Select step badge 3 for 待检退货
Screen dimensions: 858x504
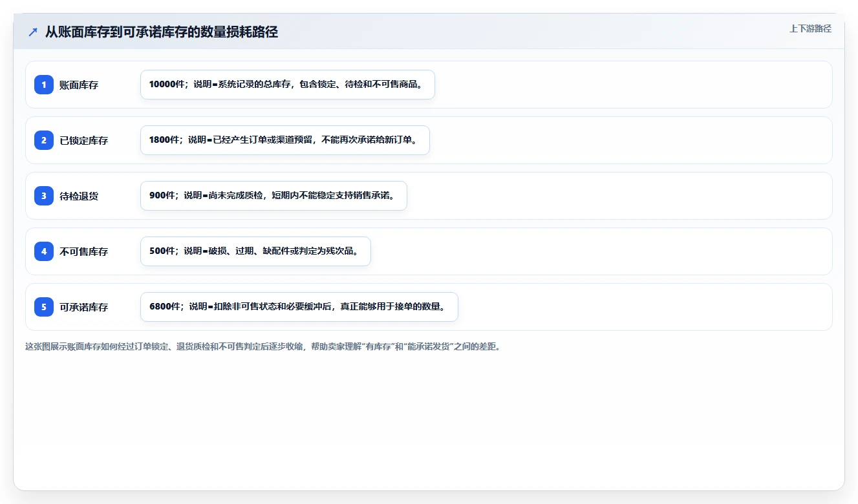[x=44, y=196]
